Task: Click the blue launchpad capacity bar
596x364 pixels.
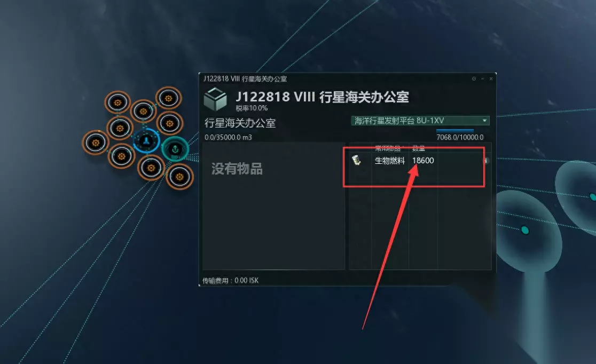Action: click(x=454, y=130)
